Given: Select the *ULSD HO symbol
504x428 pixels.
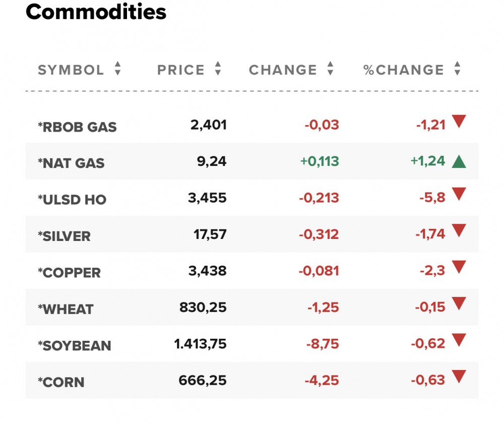Looking at the screenshot, I should [72, 200].
